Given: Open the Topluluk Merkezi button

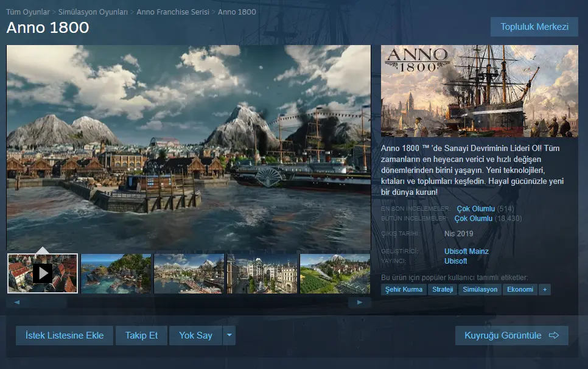Looking at the screenshot, I should (x=534, y=27).
